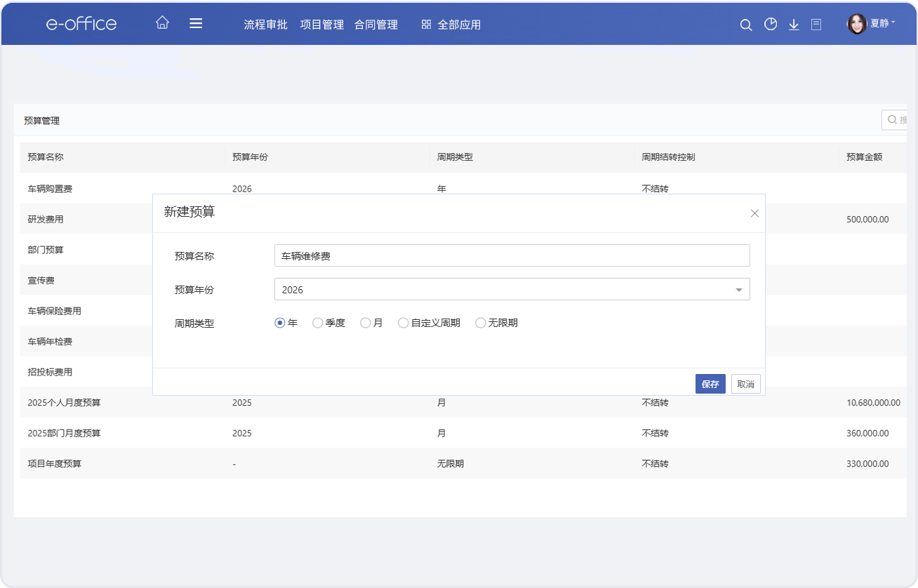This screenshot has width=918, height=588.
Task: Click the grid icon beside 全部应用
Action: (x=426, y=25)
